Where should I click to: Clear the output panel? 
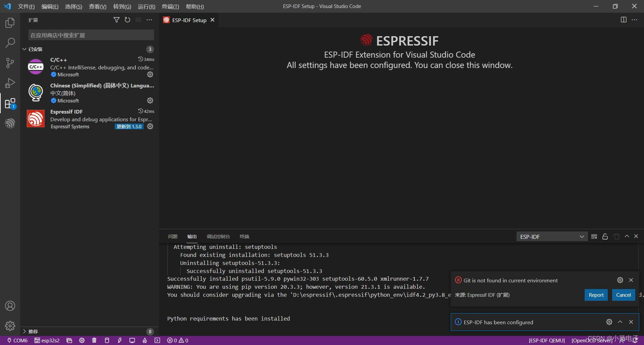(594, 236)
